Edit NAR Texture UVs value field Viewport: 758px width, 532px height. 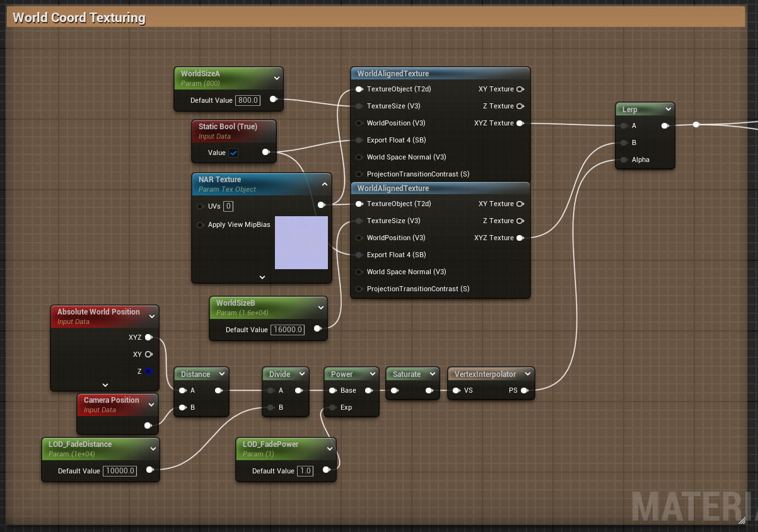point(228,206)
